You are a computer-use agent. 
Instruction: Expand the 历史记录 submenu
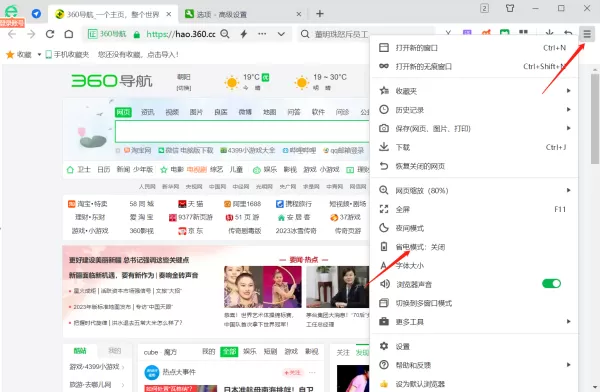coord(474,110)
